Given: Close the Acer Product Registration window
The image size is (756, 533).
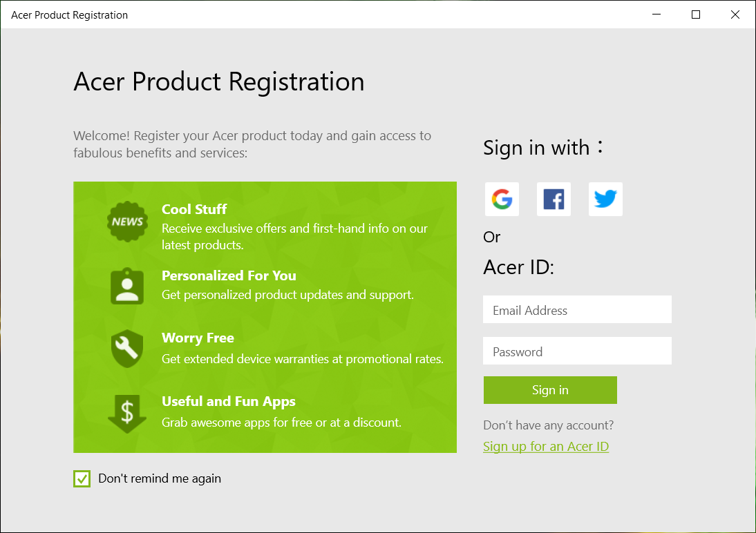Looking at the screenshot, I should click(735, 14).
